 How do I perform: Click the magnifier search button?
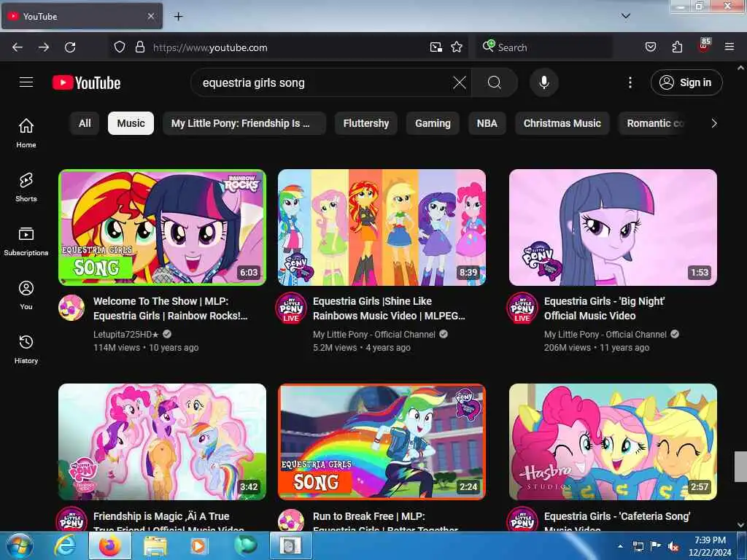495,82
